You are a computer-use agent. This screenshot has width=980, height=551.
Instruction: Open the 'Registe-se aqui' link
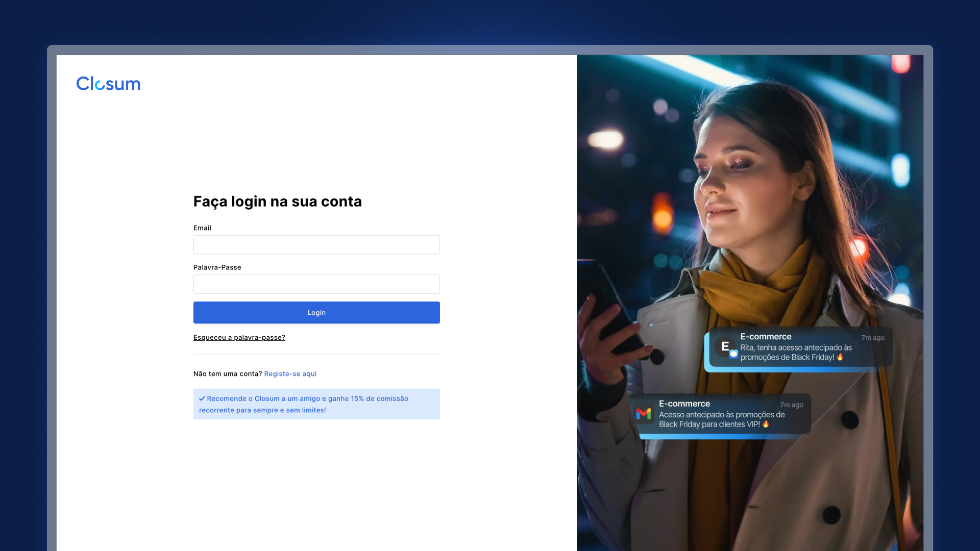[290, 374]
